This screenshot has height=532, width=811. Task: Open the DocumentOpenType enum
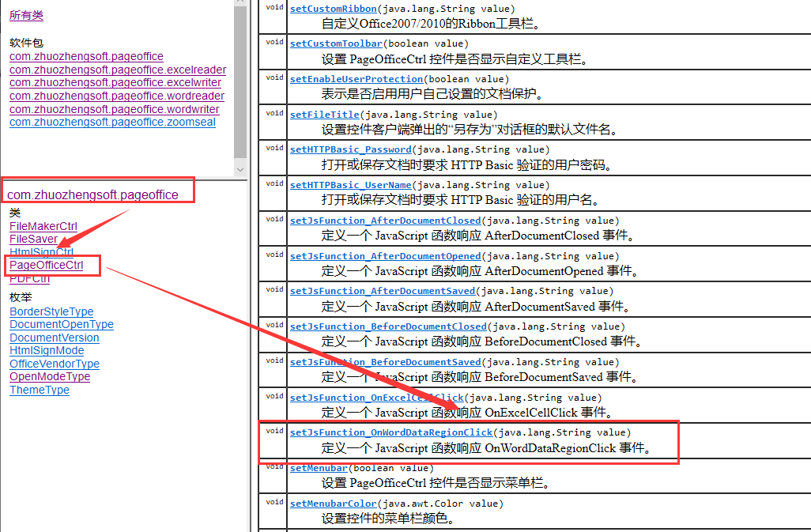pos(62,325)
